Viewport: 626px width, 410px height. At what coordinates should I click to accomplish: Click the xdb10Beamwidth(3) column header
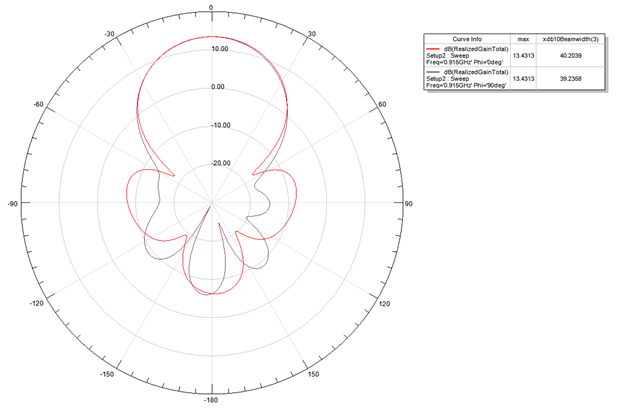point(571,39)
